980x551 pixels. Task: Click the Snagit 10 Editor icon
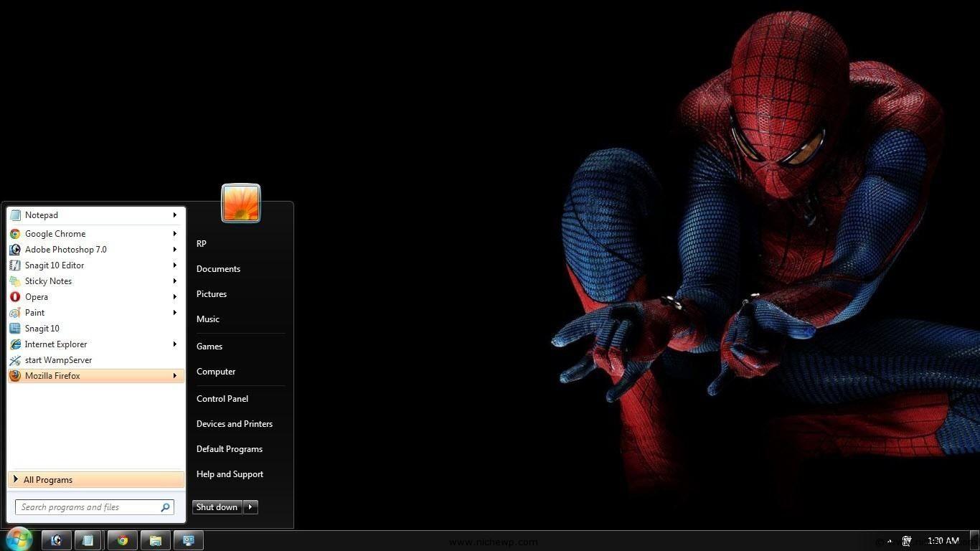15,265
